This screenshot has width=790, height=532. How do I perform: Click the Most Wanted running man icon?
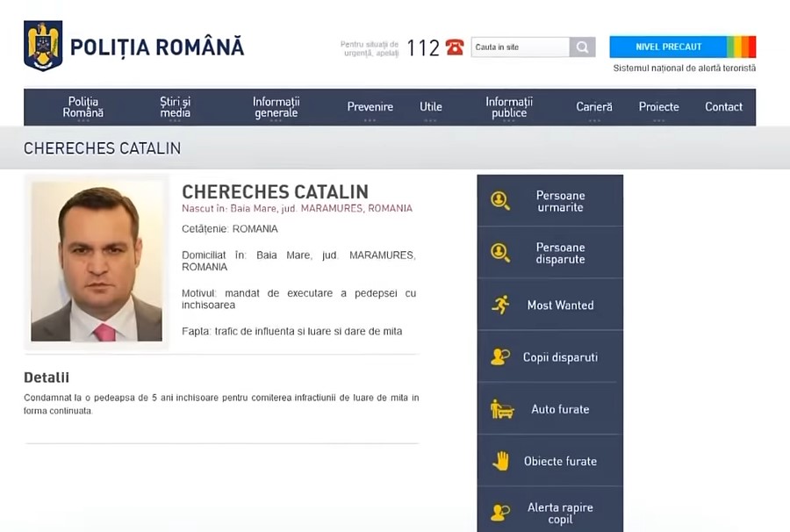coord(500,305)
